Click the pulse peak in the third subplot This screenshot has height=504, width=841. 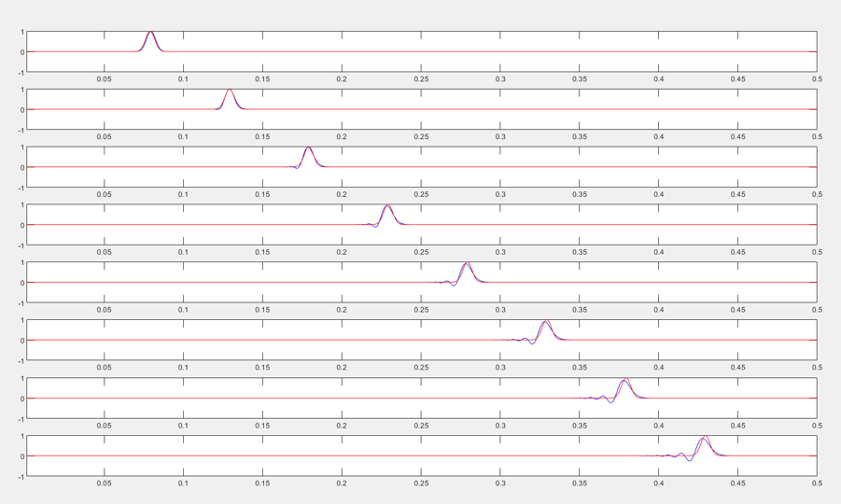click(x=309, y=148)
